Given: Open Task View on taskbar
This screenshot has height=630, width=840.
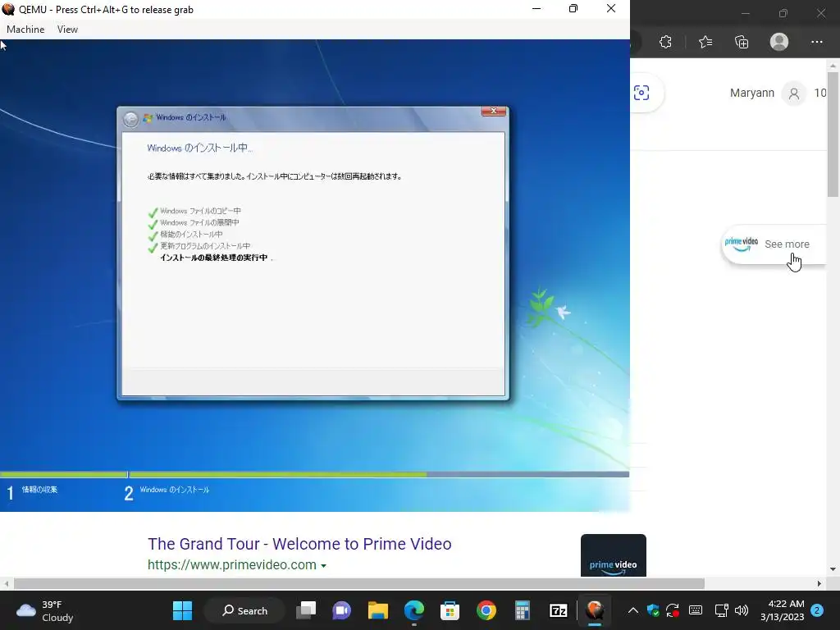Looking at the screenshot, I should (x=306, y=610).
